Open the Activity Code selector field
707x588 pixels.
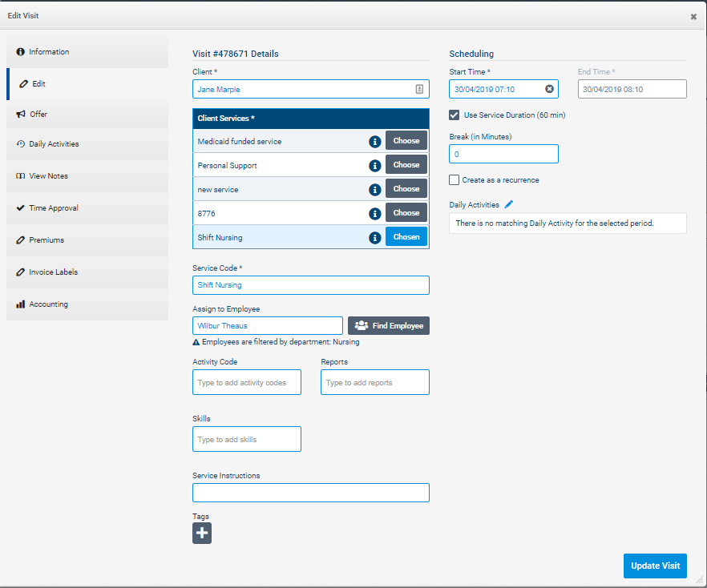247,383
